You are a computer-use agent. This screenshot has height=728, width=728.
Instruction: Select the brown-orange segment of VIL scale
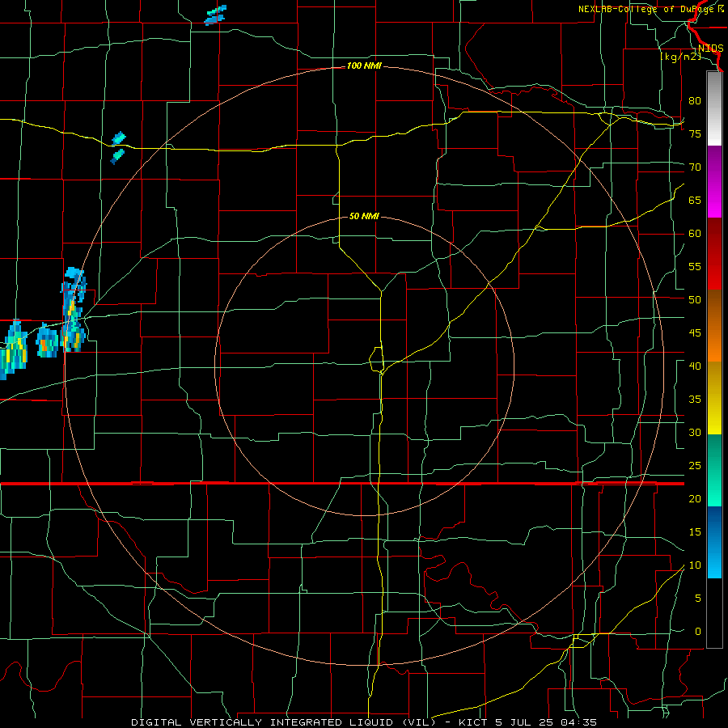714,325
